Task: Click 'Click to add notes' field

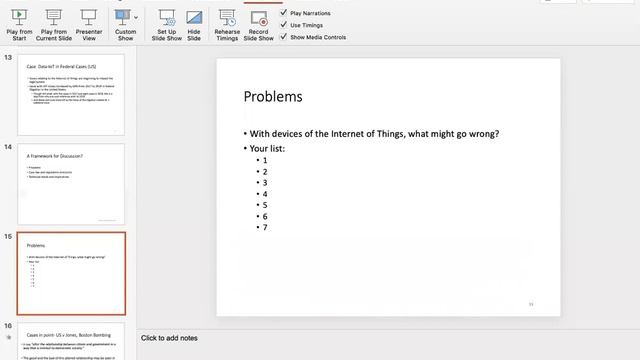Action: [169, 338]
